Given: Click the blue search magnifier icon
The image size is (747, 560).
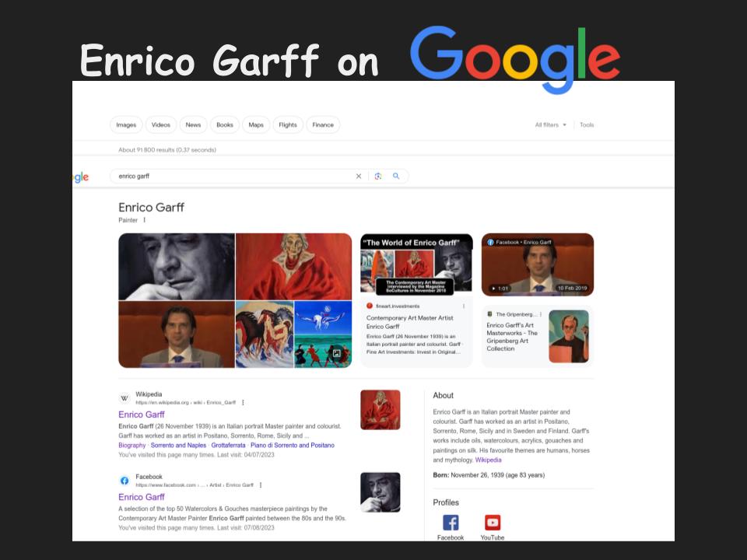Looking at the screenshot, I should pos(396,177).
